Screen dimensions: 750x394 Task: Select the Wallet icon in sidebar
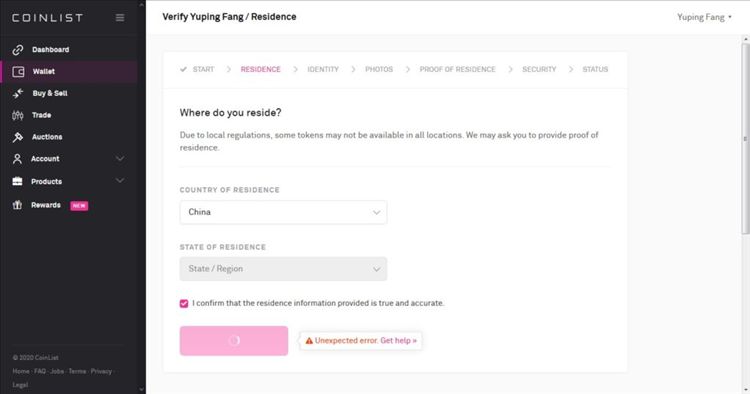pyautogui.click(x=18, y=72)
